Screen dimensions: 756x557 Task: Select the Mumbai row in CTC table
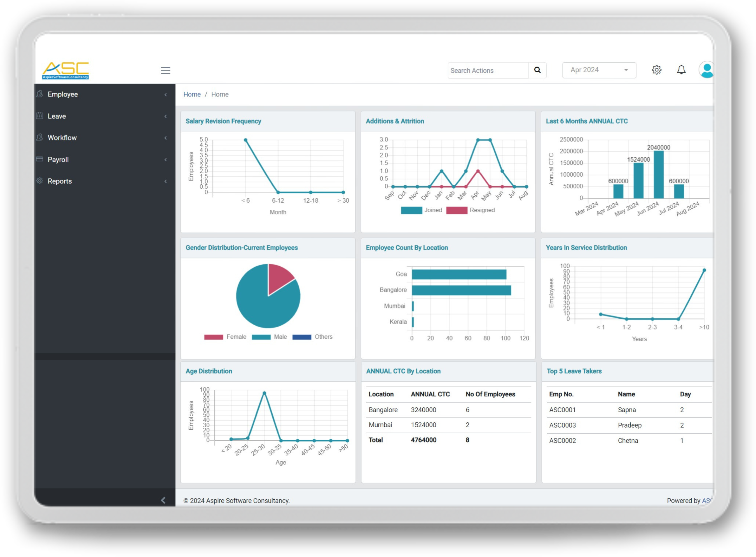coord(448,425)
